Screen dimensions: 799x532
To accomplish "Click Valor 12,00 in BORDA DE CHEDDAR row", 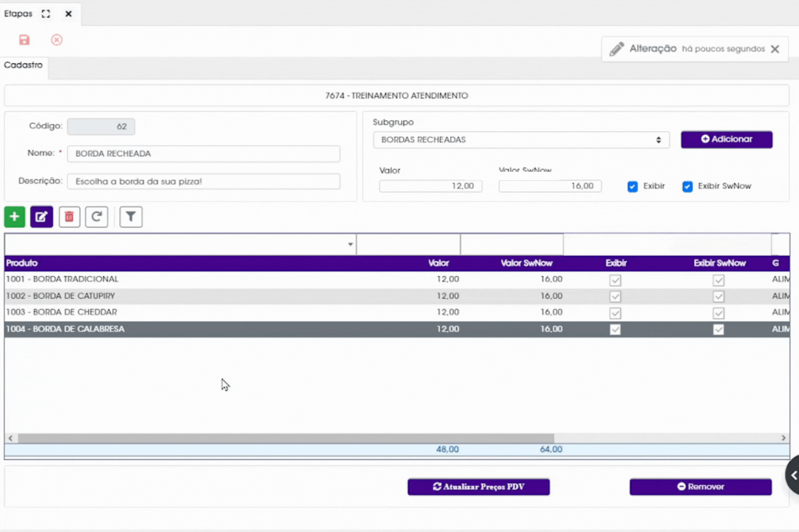I will 448,313.
